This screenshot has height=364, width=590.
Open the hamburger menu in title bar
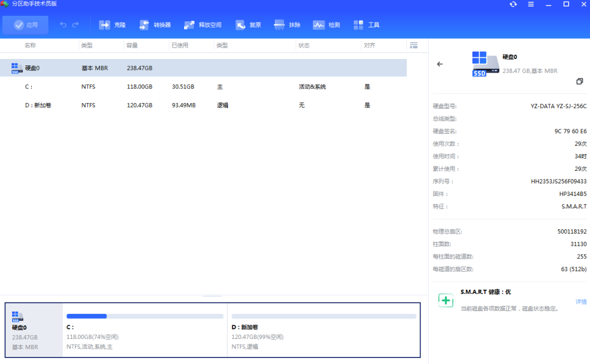(531, 4)
